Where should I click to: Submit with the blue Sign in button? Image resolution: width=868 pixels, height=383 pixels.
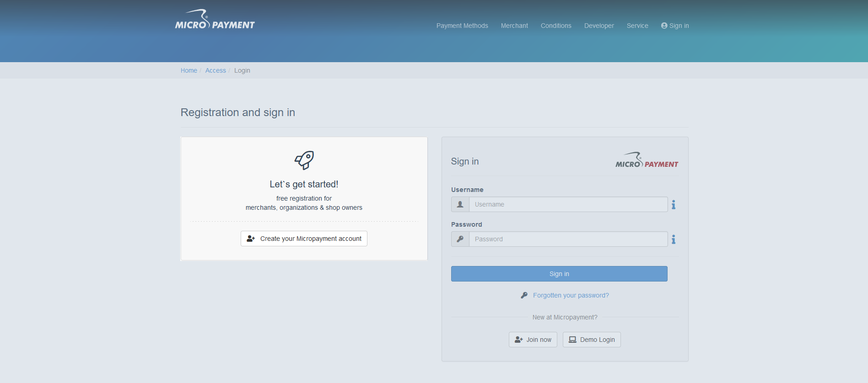pyautogui.click(x=559, y=274)
